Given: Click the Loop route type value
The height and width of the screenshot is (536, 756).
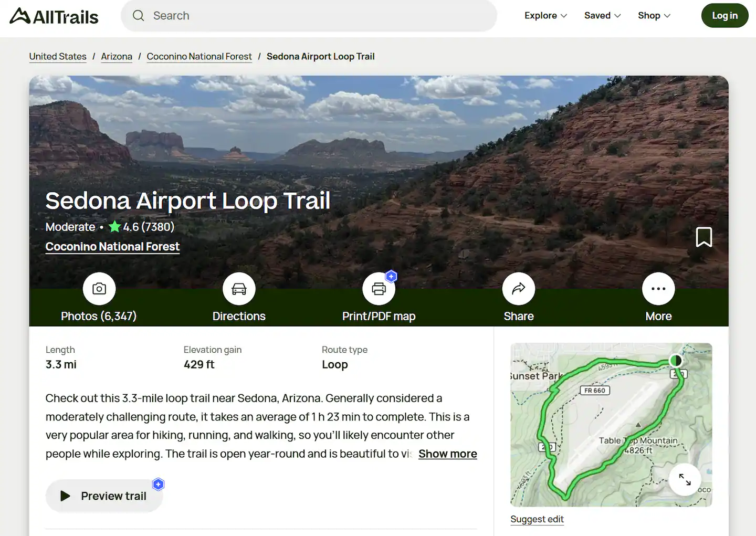Looking at the screenshot, I should tap(335, 364).
